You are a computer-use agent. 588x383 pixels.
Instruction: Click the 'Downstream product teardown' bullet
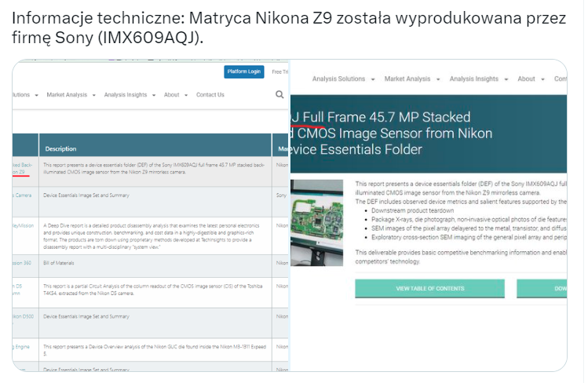[x=412, y=210]
